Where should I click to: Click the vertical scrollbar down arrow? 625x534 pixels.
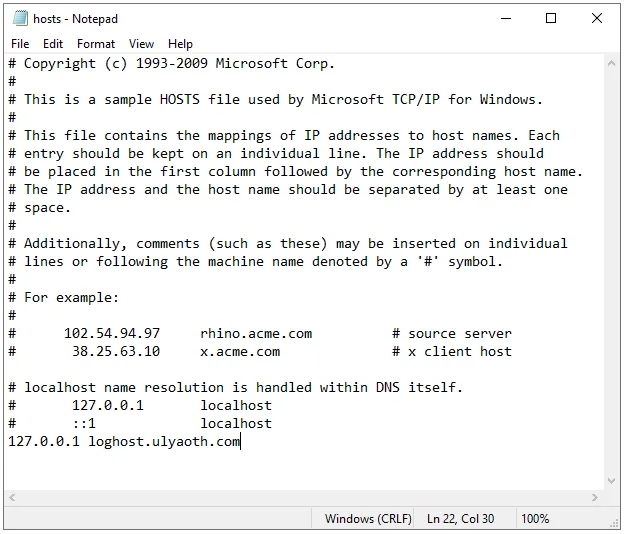click(x=613, y=480)
